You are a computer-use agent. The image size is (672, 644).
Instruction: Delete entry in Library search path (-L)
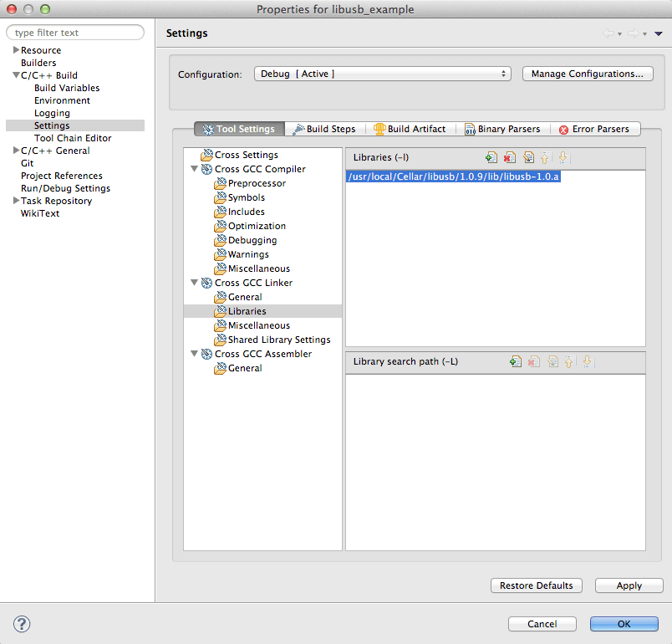point(534,361)
